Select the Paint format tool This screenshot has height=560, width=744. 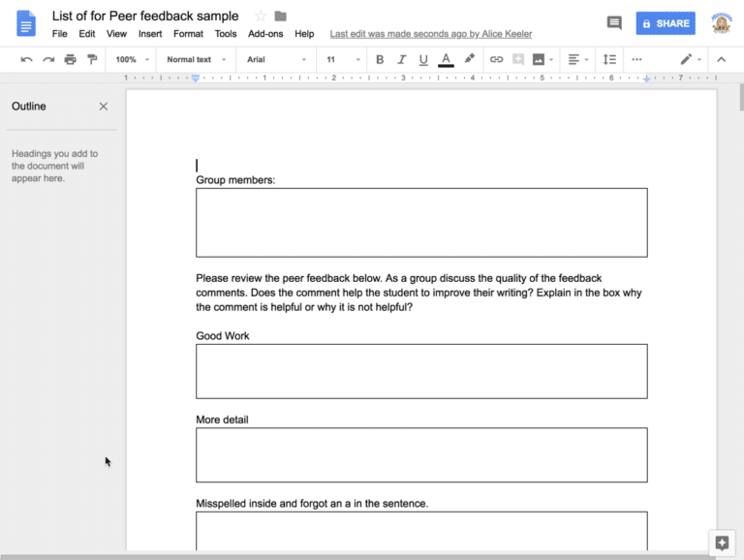(x=92, y=59)
